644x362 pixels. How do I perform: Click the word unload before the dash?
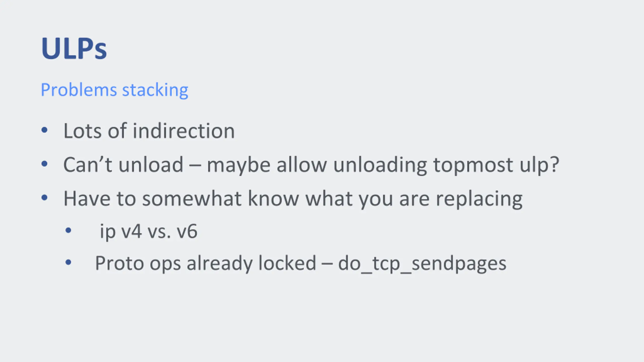coord(151,165)
